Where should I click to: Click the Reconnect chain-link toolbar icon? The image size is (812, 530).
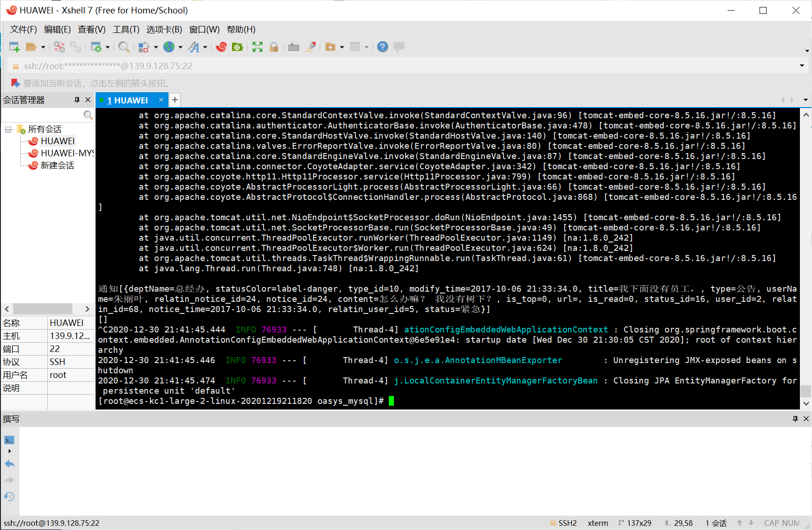pyautogui.click(x=76, y=47)
